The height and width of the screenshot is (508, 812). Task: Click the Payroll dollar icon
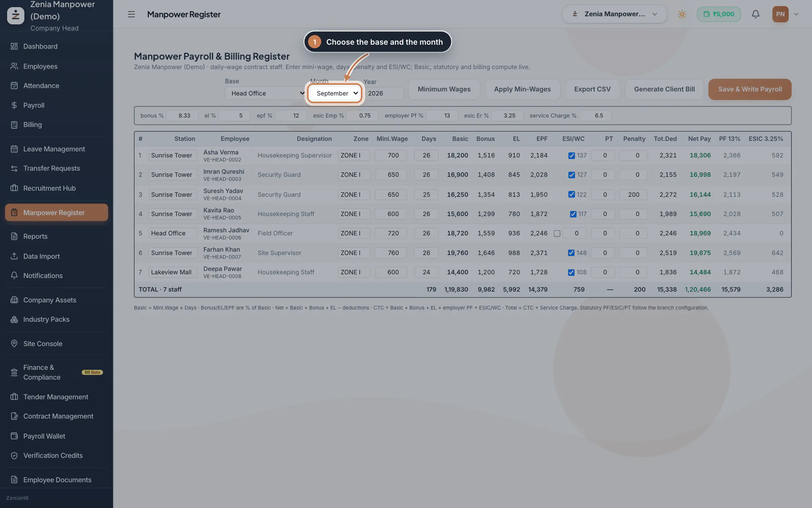click(14, 105)
